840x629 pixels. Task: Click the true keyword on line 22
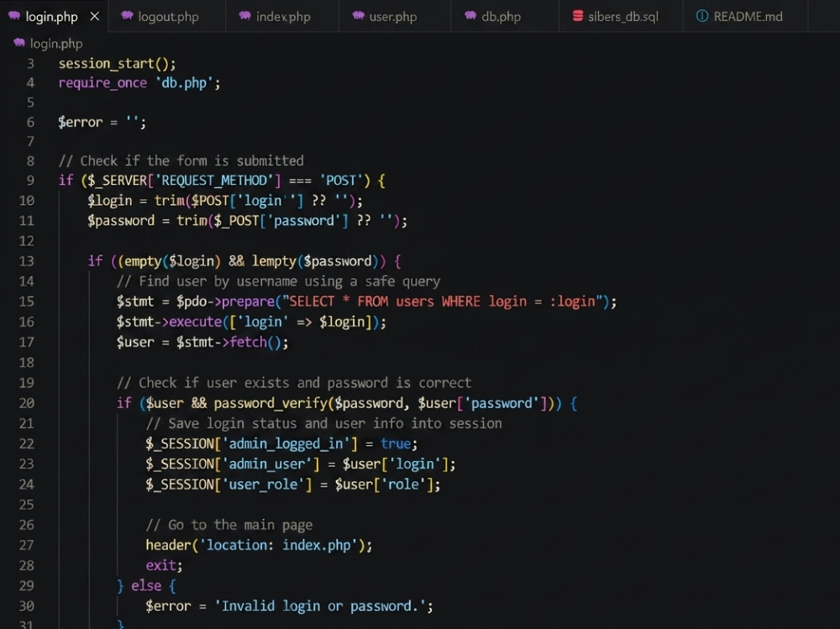396,443
